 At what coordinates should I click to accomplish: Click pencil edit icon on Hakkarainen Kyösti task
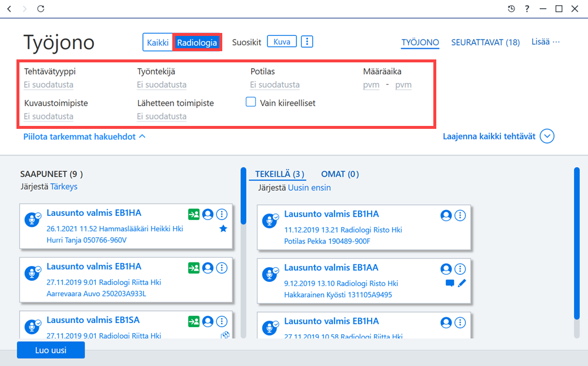coord(462,283)
